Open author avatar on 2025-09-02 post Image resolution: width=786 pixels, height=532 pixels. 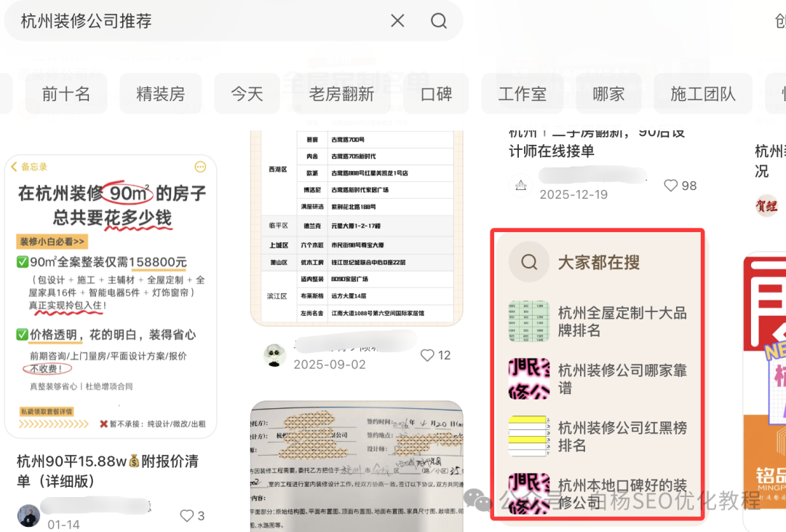tap(274, 355)
